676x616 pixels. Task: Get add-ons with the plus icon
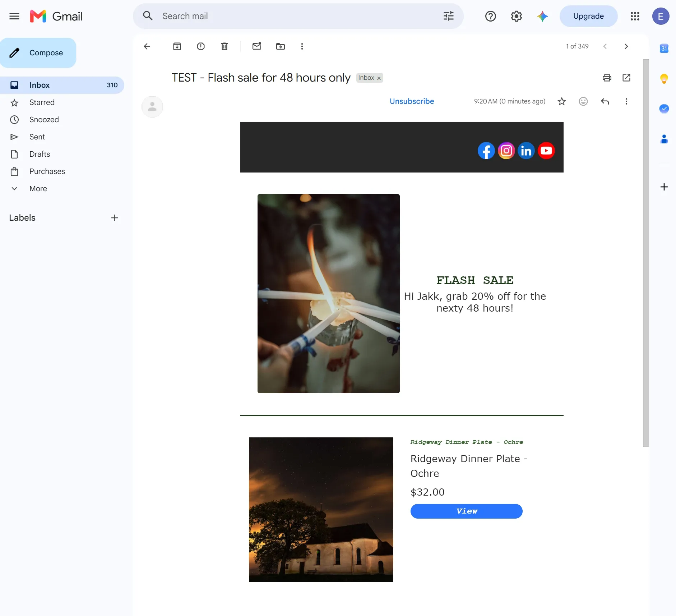tap(664, 187)
